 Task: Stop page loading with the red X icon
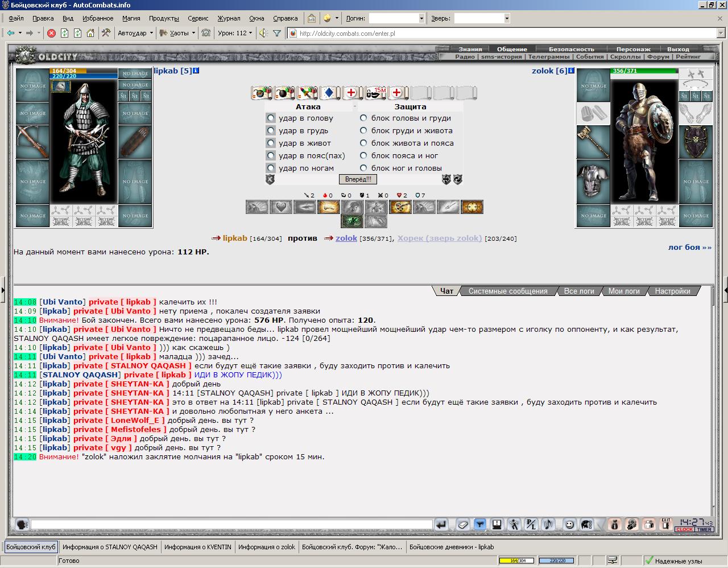[51, 33]
